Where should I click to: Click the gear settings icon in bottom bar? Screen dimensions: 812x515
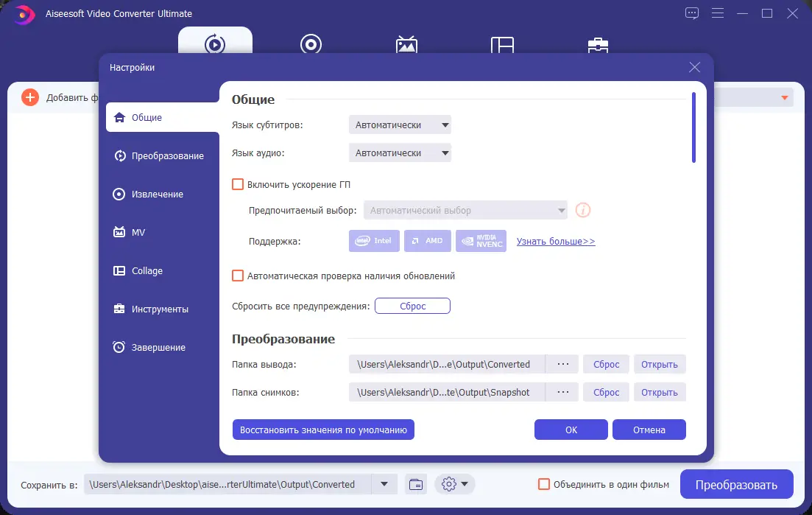tap(449, 485)
